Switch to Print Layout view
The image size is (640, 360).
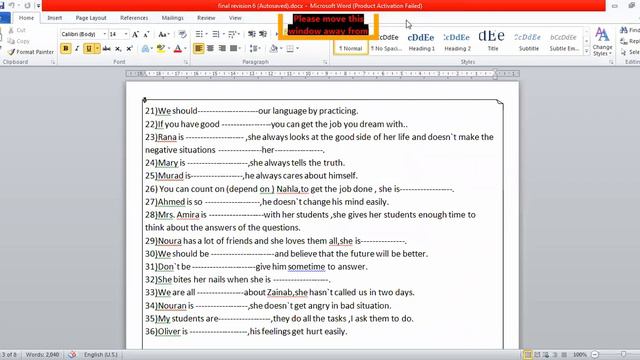point(528,355)
